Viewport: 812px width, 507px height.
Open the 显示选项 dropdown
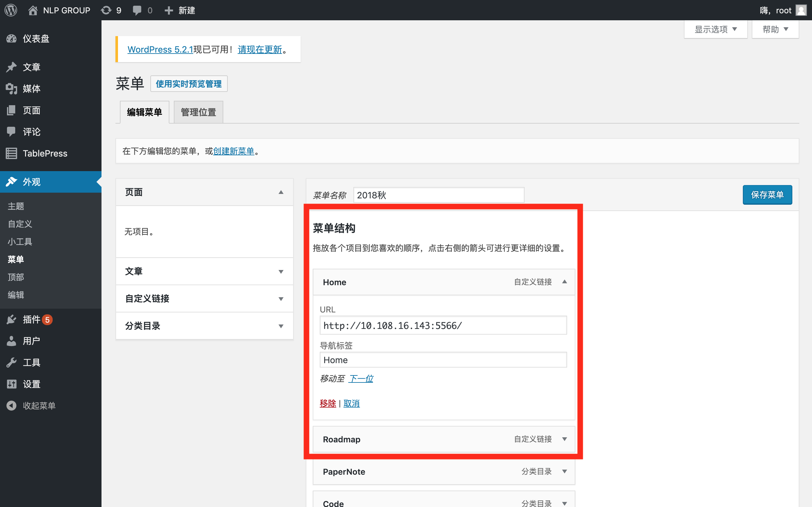click(x=715, y=29)
